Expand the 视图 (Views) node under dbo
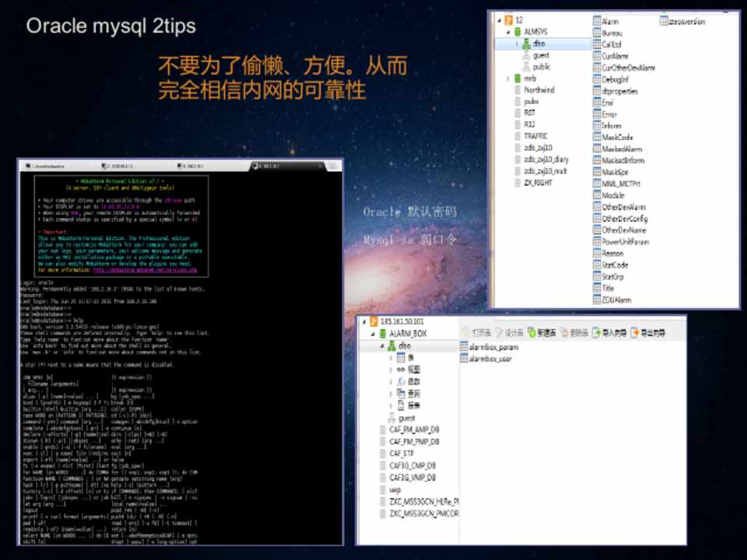Screen dimensions: 747x560 (x=391, y=370)
